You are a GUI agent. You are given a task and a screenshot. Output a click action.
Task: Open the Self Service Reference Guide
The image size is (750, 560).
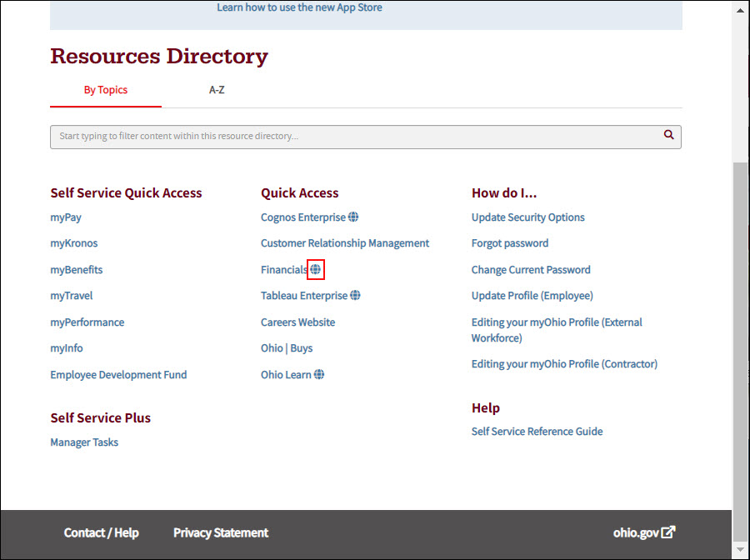pyautogui.click(x=537, y=431)
